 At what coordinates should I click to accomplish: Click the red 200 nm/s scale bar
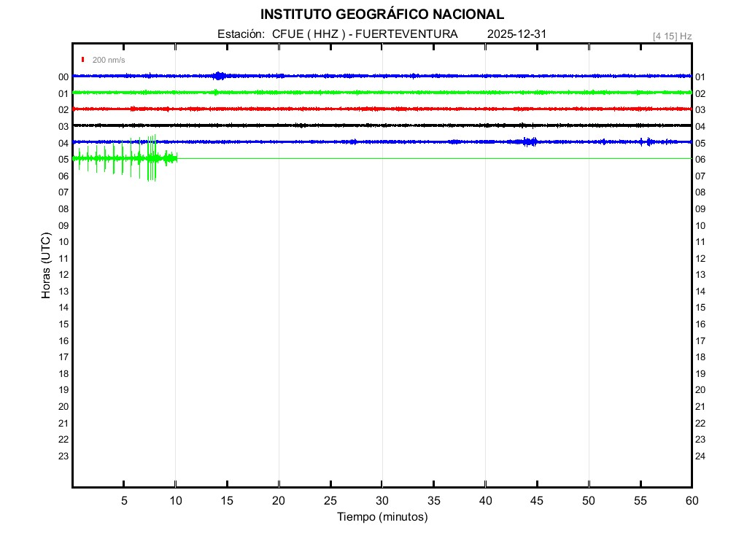coord(83,60)
